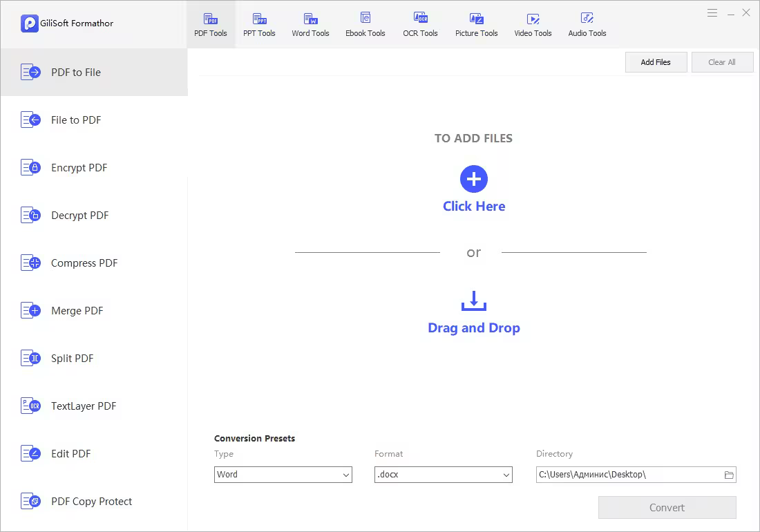This screenshot has height=532, width=760.
Task: Click the PDF to File sidebar icon
Action: (30, 72)
